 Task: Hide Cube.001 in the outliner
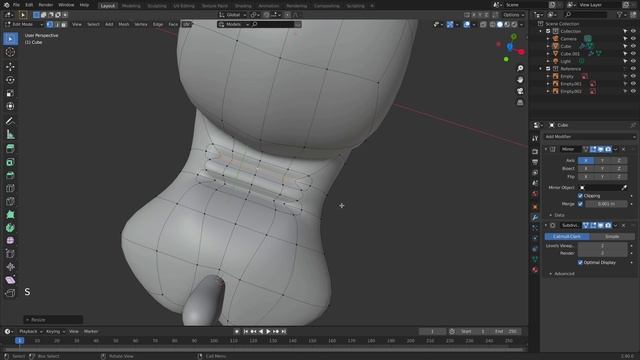(633, 53)
